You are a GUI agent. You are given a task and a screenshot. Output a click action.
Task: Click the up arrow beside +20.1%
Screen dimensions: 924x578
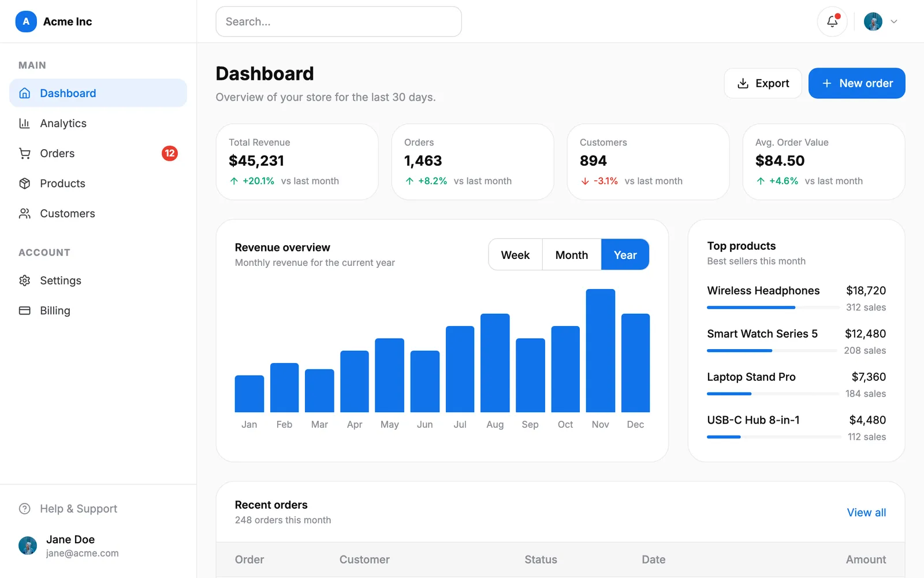pyautogui.click(x=234, y=181)
